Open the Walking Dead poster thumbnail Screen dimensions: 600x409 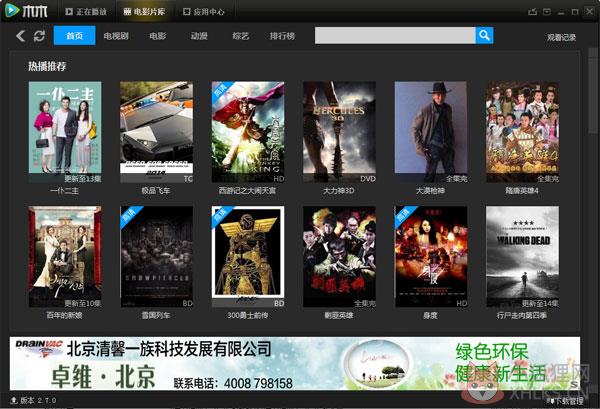coord(522,257)
